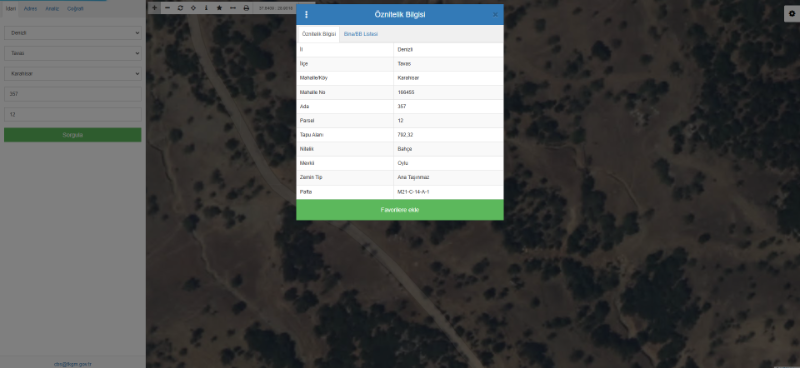This screenshot has height=368, width=800.
Task: Click the coordinate readout in map toolbar
Action: 276,8
